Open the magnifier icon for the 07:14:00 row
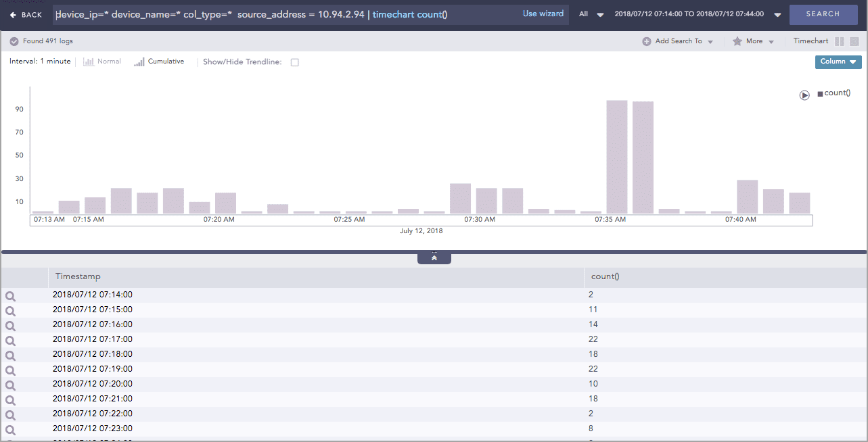868x442 pixels. point(10,296)
